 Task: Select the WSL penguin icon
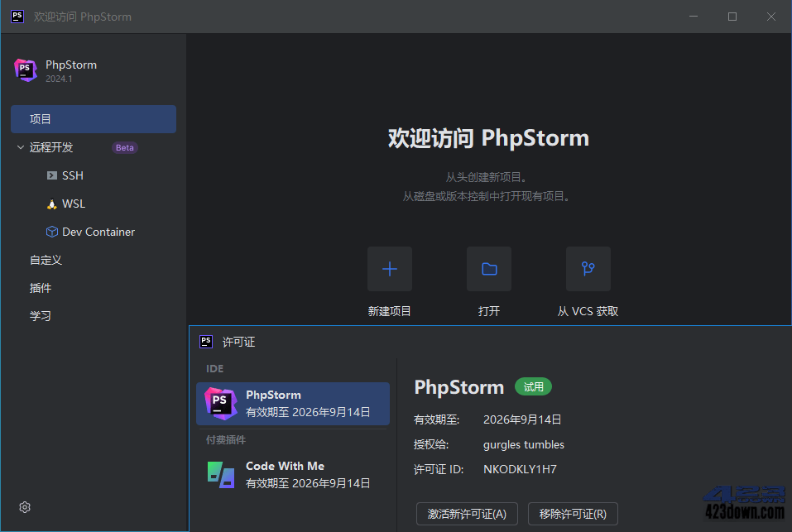[x=51, y=204]
